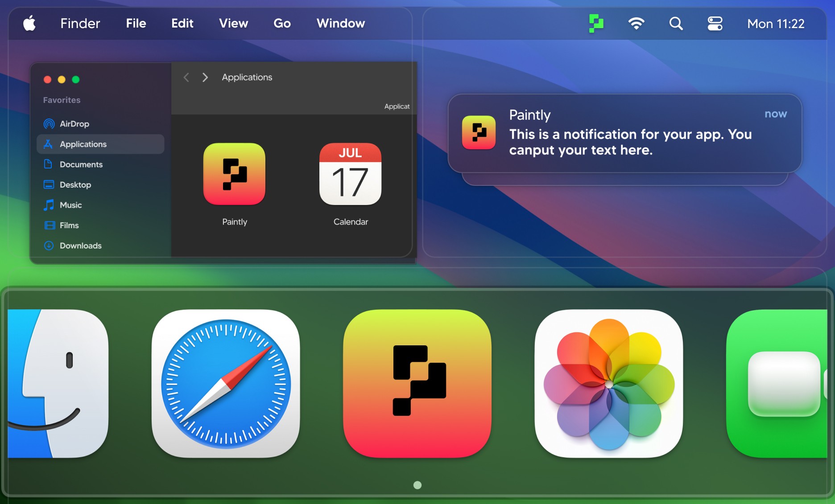835x504 pixels.
Task: Select the Calendar app icon in Applications
Action: (x=351, y=174)
